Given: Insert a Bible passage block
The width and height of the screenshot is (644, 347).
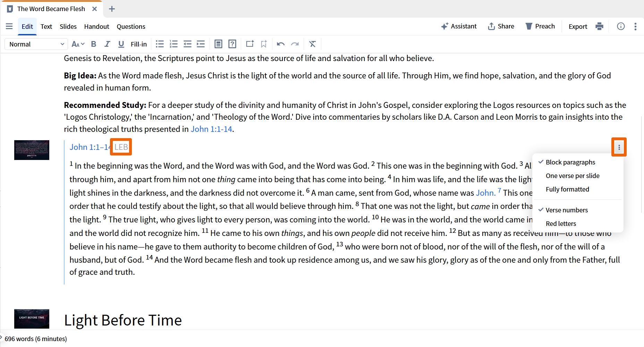Looking at the screenshot, I should [218, 44].
